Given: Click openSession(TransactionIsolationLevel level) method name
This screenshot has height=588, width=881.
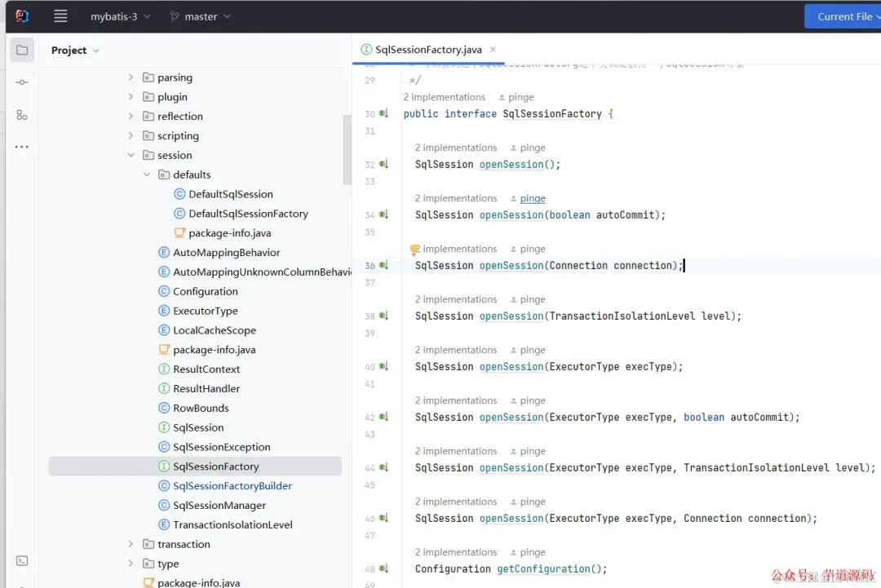Looking at the screenshot, I should pyautogui.click(x=511, y=316).
